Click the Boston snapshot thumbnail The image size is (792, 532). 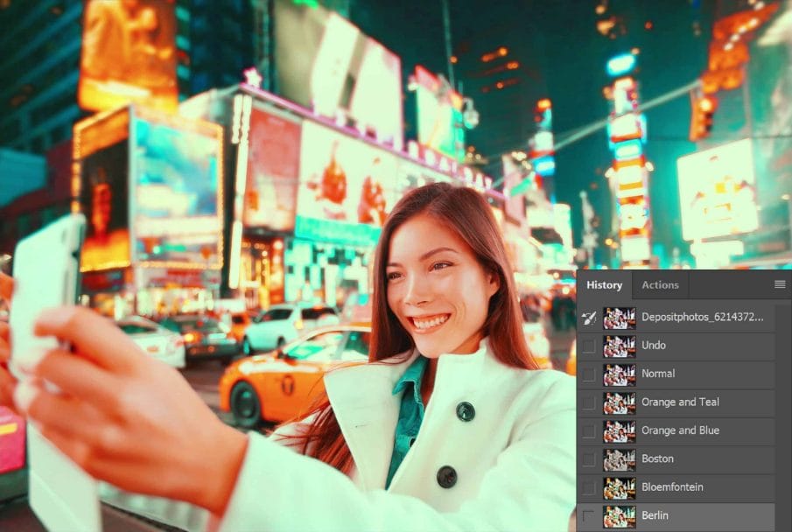coord(619,458)
